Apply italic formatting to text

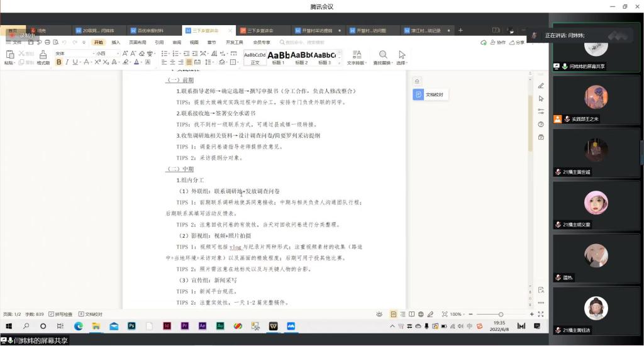coord(67,62)
